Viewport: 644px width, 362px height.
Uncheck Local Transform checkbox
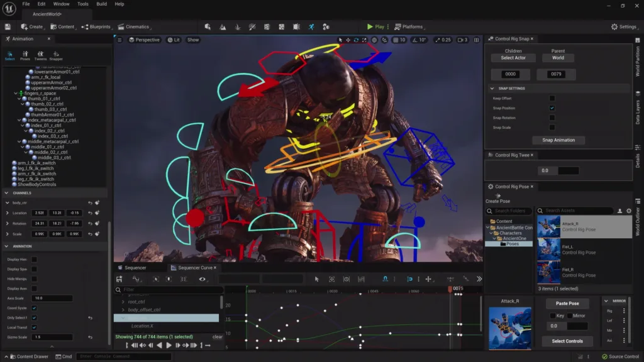coord(34,327)
